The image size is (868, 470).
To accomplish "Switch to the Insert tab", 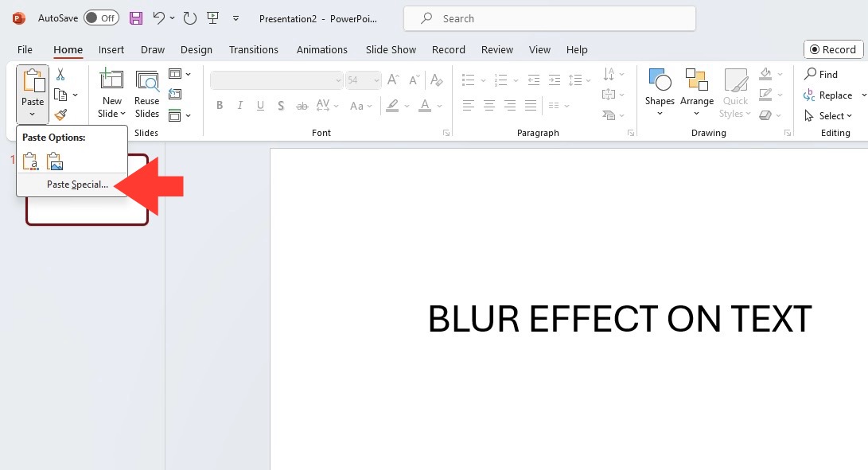I will [111, 50].
